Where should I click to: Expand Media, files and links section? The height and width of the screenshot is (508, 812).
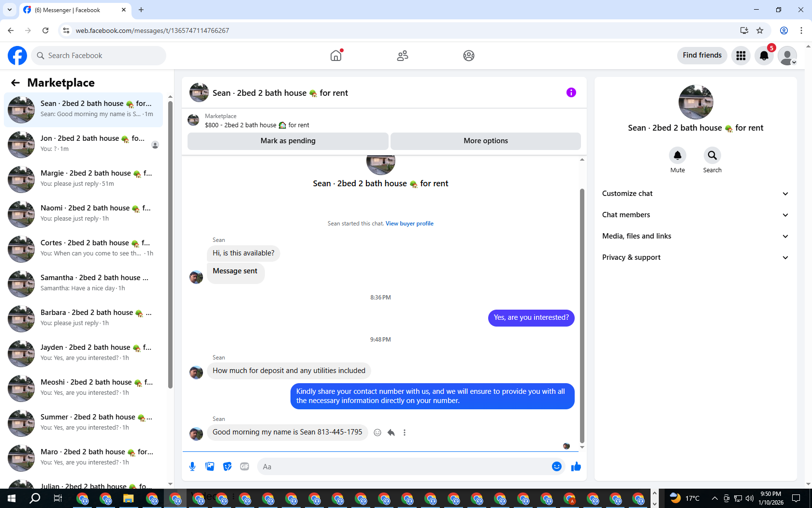click(696, 236)
